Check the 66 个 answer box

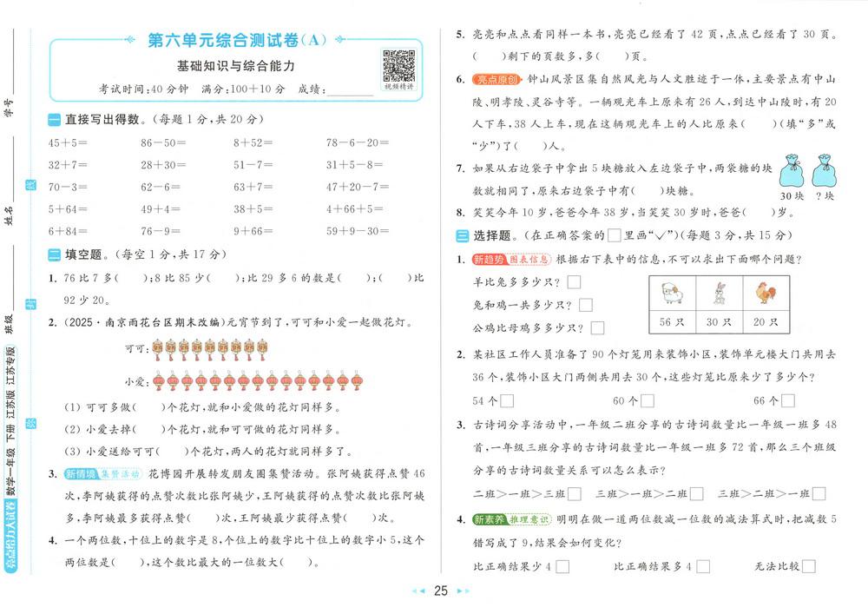[788, 400]
